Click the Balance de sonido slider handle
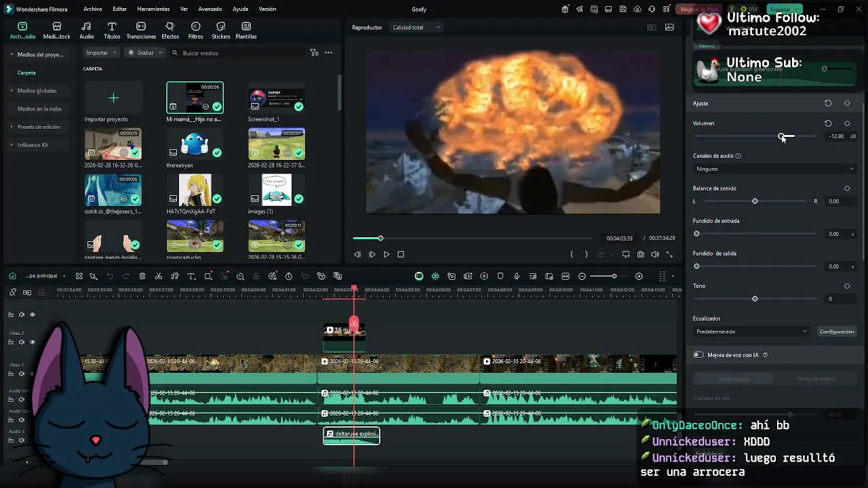Viewport: 868px width, 488px height. [x=755, y=201]
